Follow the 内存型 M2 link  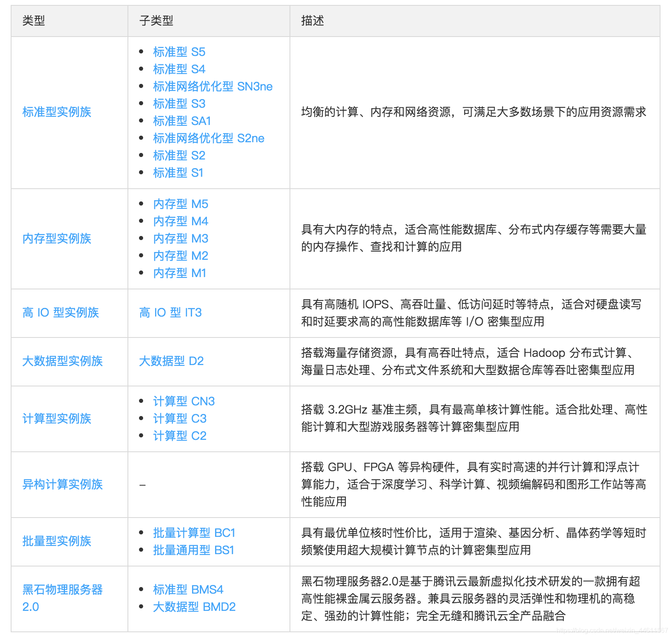pyautogui.click(x=181, y=256)
